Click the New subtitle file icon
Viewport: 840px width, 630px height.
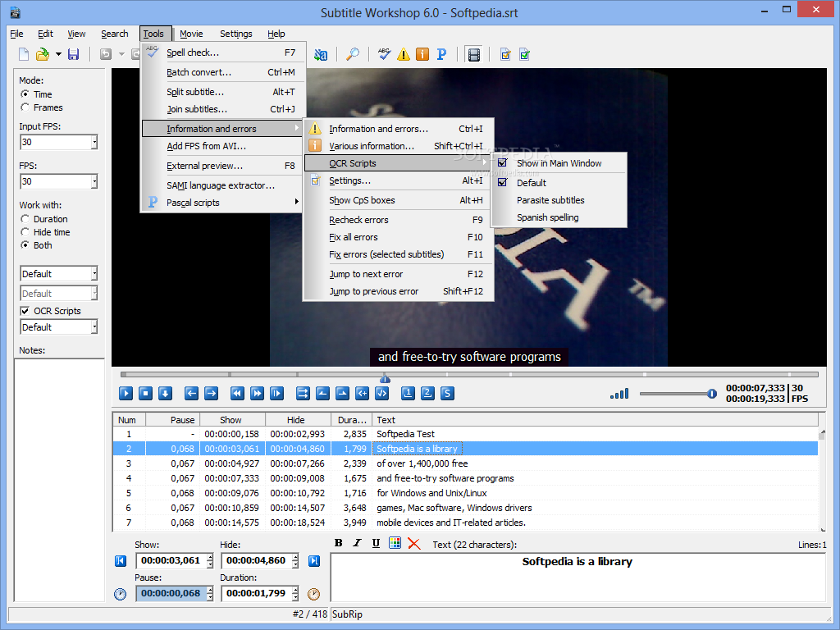24,54
